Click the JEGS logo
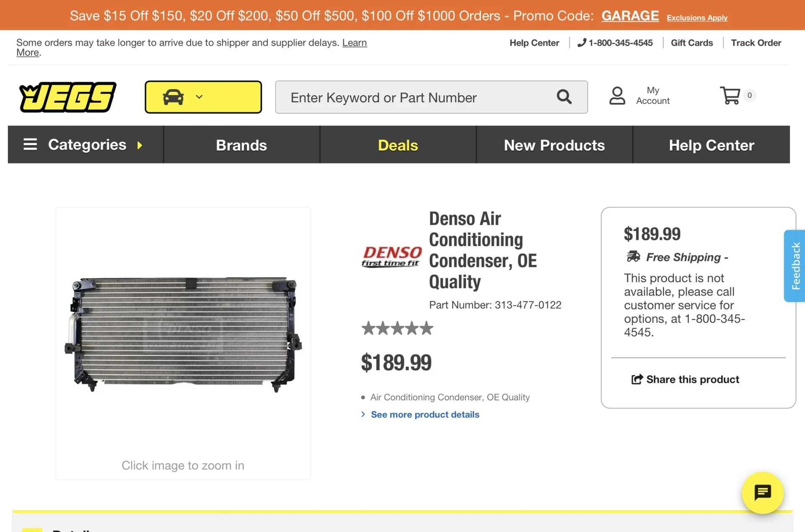 tap(68, 97)
